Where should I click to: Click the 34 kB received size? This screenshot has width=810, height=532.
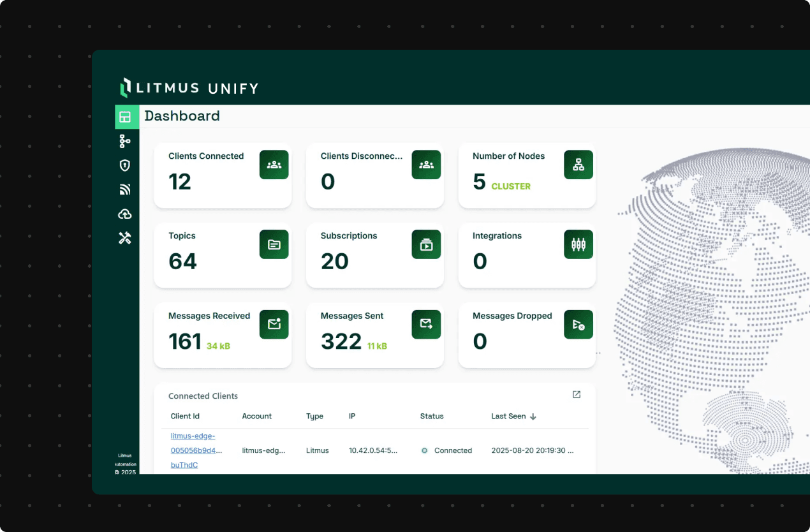coord(218,346)
